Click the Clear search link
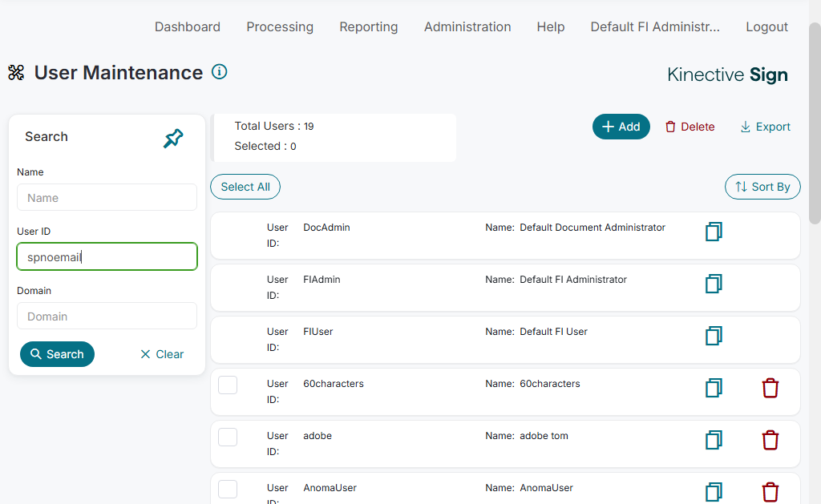This screenshot has height=504, width=821. (x=162, y=354)
